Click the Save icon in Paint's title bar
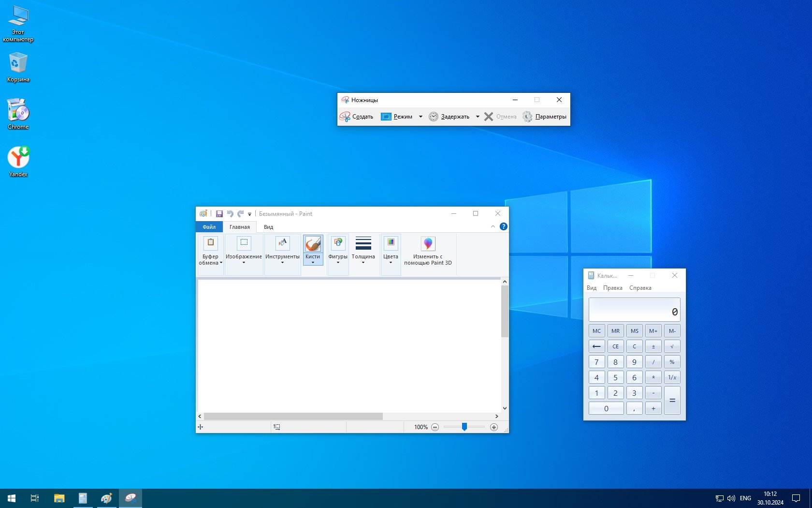This screenshot has height=508, width=812. click(x=219, y=214)
